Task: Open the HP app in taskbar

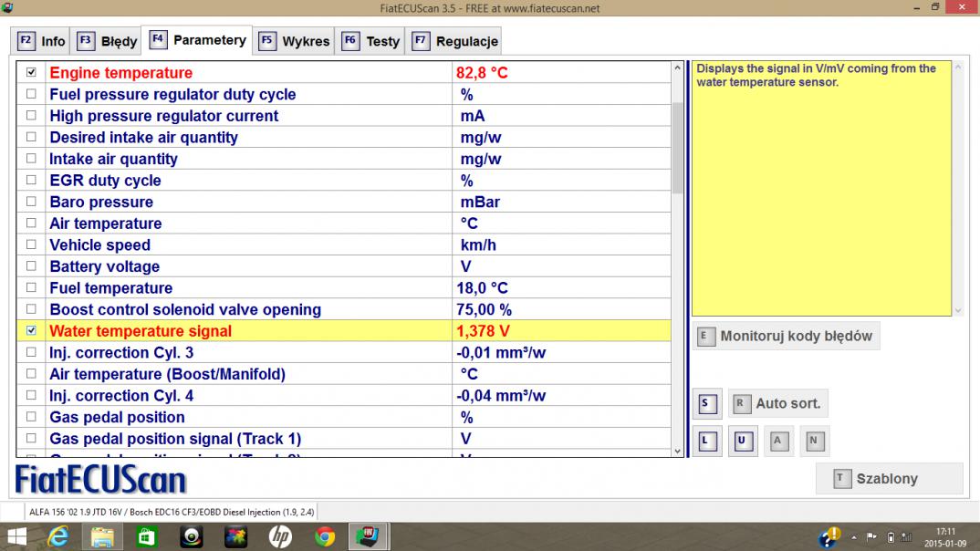Action: coord(280,536)
